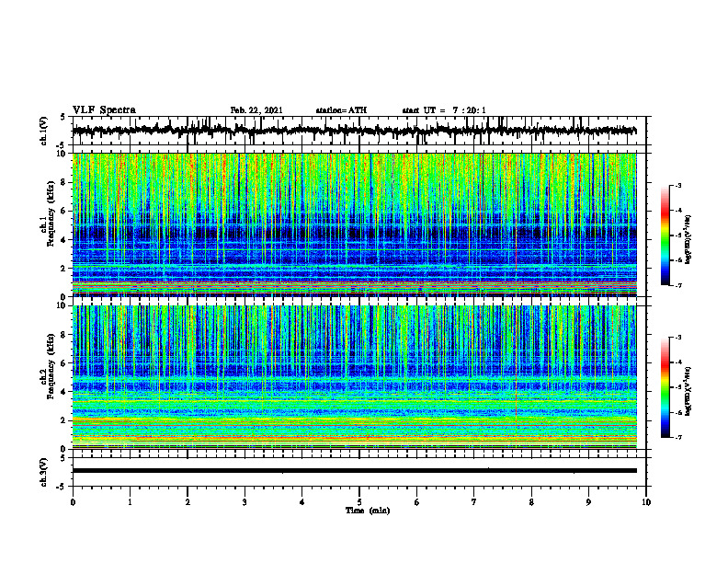This screenshot has height=563, width=728.
Task: Click the ch.1 color bar's log(PSD) units label
Action: [689, 239]
